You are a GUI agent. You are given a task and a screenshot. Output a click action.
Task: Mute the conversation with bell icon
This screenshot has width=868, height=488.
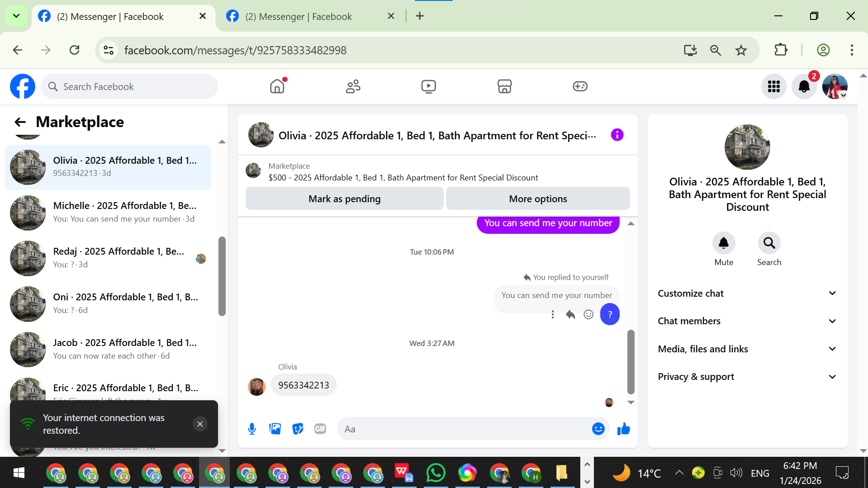[x=724, y=243]
